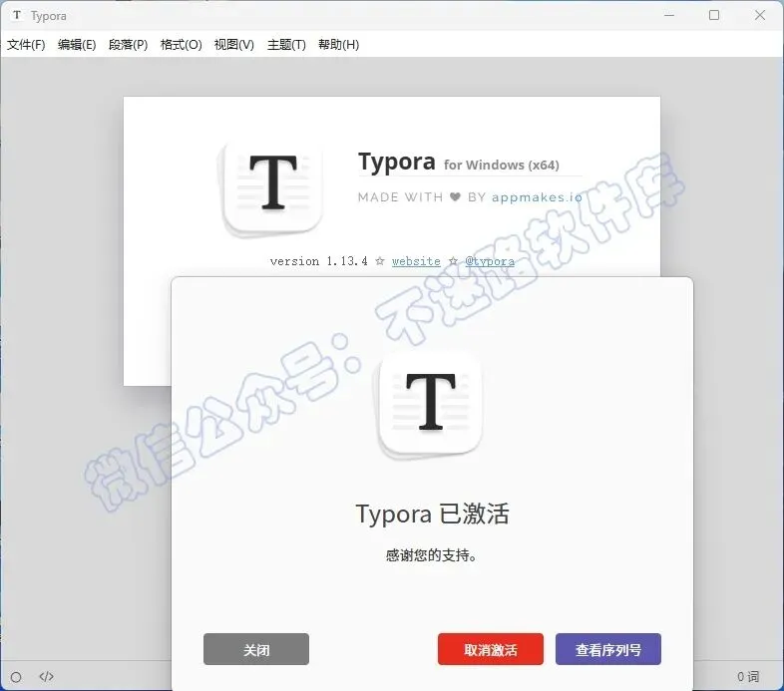The height and width of the screenshot is (691, 784).
Task: Click the red 取消激活 button
Action: point(491,649)
